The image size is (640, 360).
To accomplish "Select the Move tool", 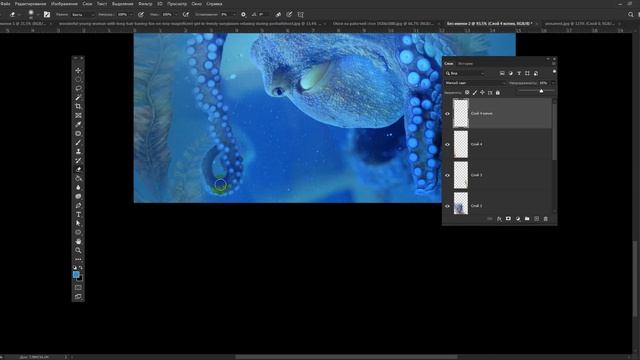I will (x=78, y=71).
